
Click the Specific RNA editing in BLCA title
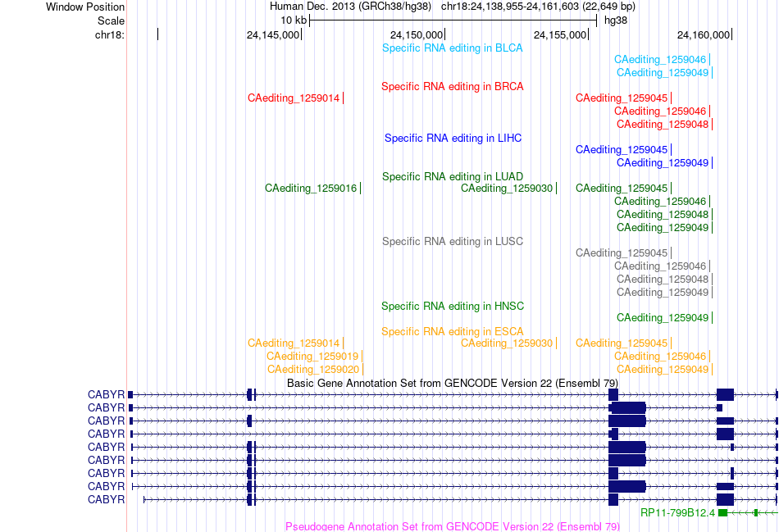click(x=452, y=48)
